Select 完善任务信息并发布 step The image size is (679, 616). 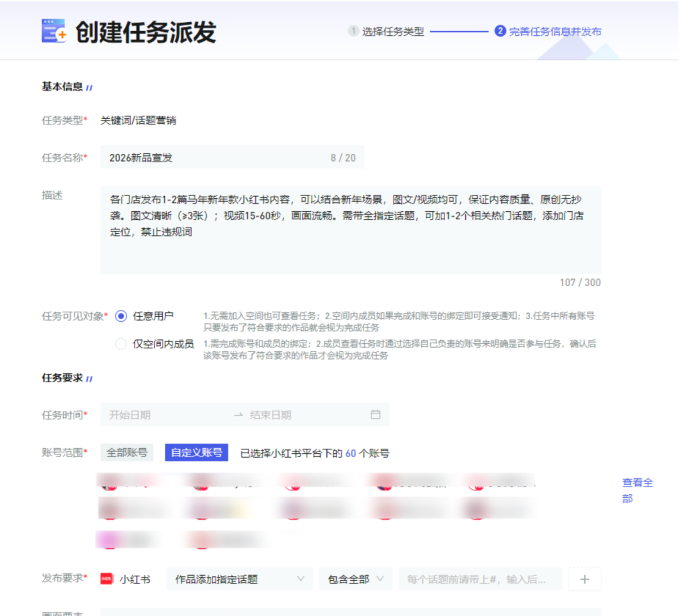coord(555,31)
